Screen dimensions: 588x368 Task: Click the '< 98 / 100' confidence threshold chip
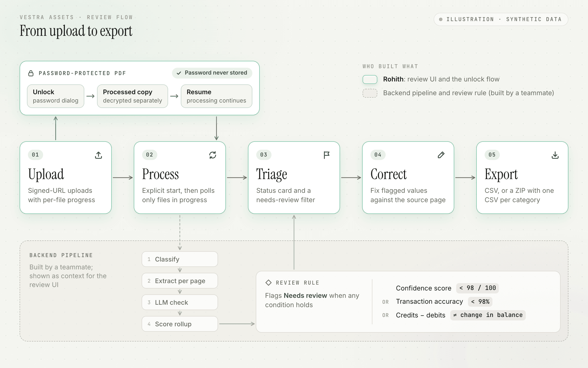click(478, 288)
